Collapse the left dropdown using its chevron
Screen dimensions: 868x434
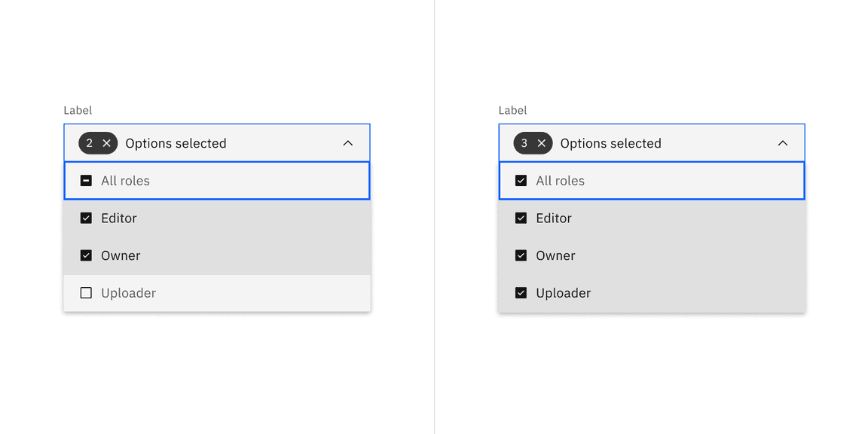pyautogui.click(x=348, y=142)
